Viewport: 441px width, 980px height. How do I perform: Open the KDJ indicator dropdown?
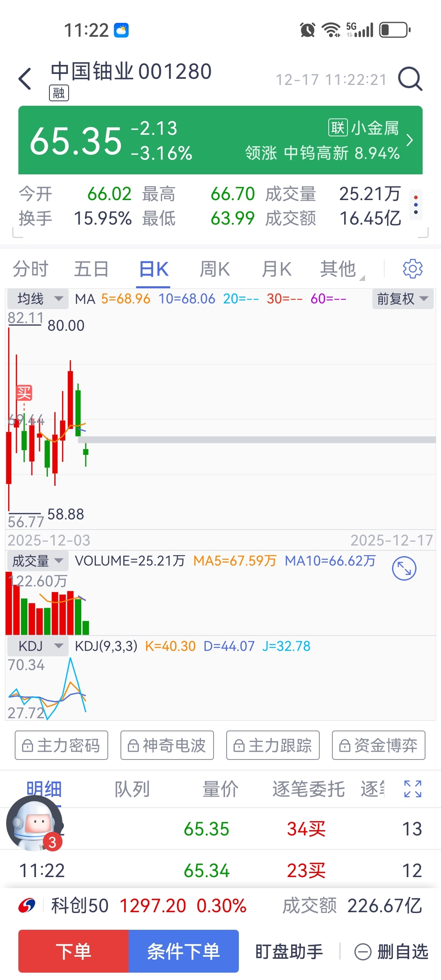pos(38,646)
